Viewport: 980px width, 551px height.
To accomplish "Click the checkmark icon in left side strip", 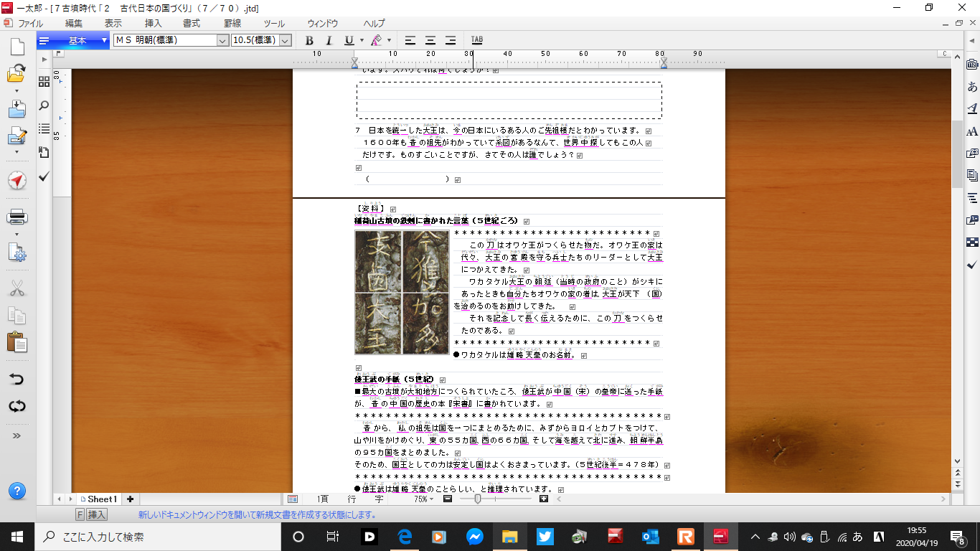I will [x=44, y=176].
